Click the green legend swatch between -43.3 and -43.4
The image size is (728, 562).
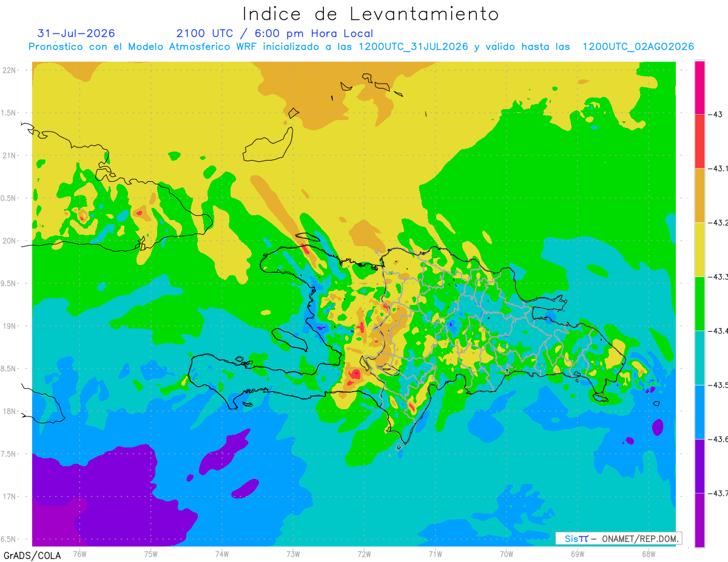pyautogui.click(x=699, y=303)
